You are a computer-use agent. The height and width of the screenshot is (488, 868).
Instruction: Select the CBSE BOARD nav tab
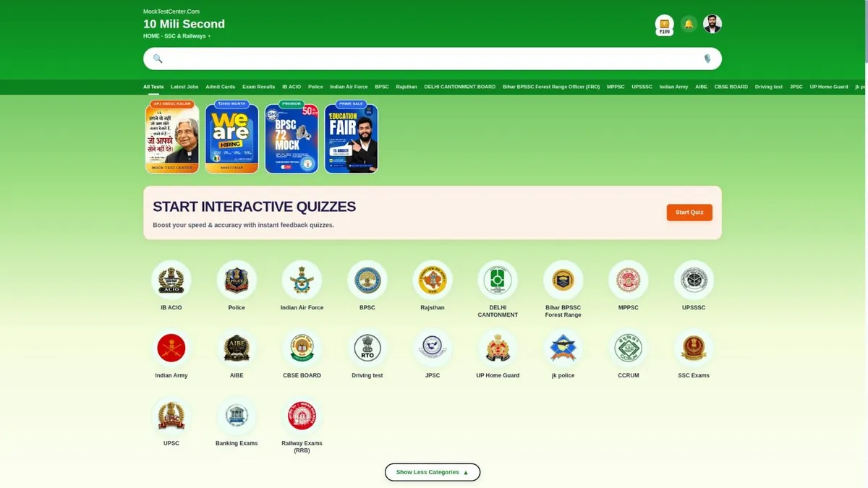coord(731,87)
